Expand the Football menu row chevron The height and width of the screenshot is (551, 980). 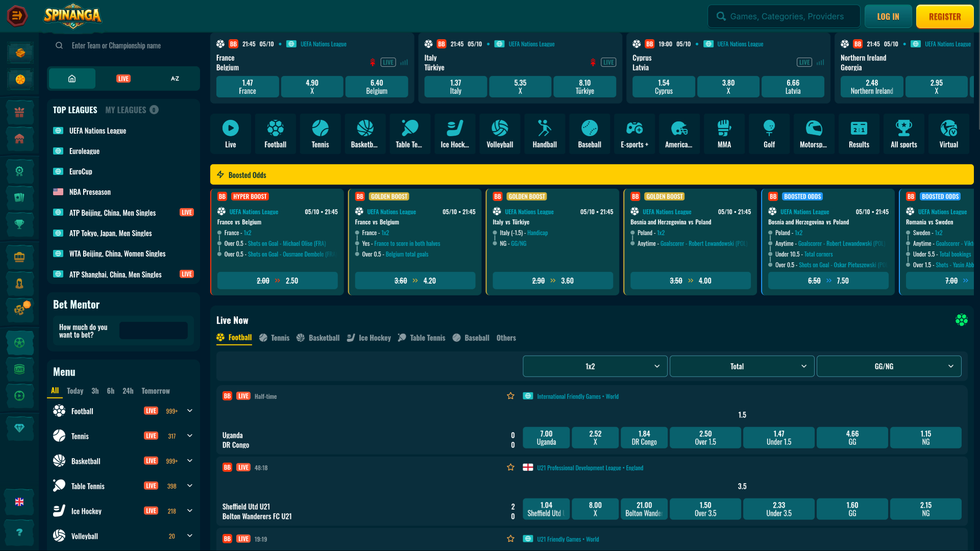[x=190, y=411]
